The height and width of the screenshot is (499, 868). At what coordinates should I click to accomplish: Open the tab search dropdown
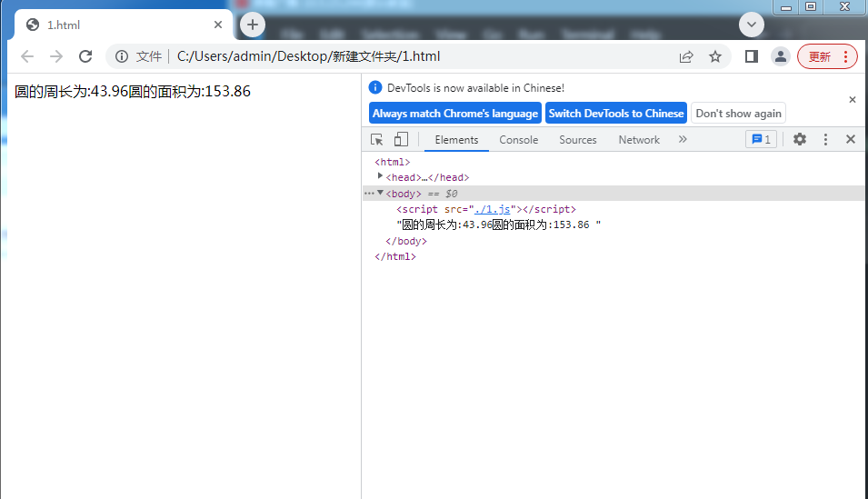coord(751,25)
